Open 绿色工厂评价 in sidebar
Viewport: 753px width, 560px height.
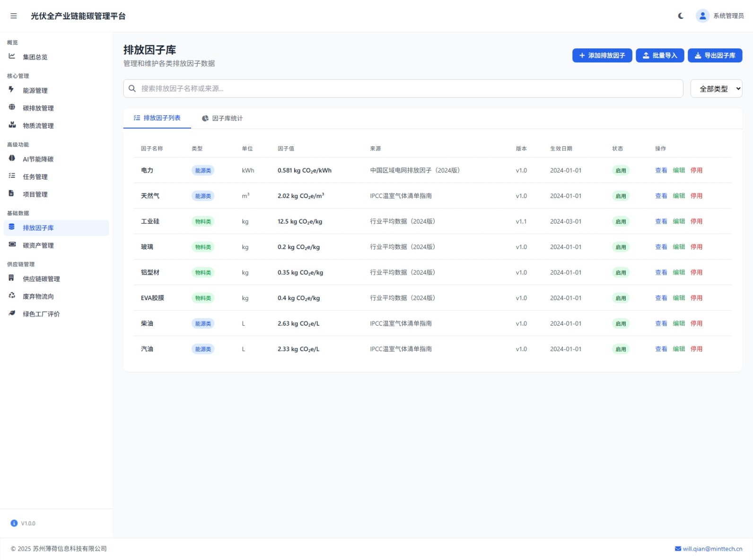coord(41,314)
